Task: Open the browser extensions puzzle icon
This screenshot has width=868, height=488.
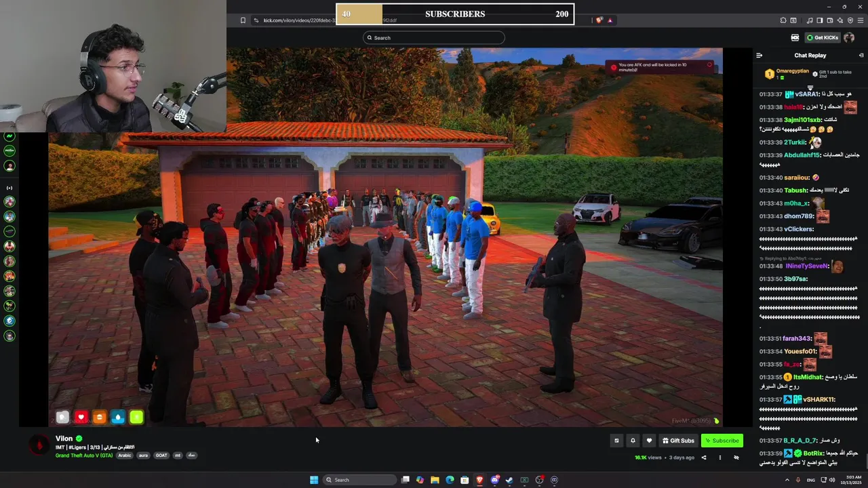Action: point(783,20)
